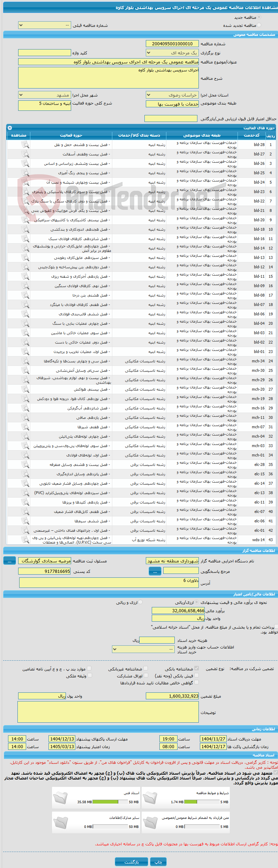Click the کلید واژه input field
Image resolution: width=278 pixels, height=868 pixels.
pyautogui.click(x=44, y=53)
